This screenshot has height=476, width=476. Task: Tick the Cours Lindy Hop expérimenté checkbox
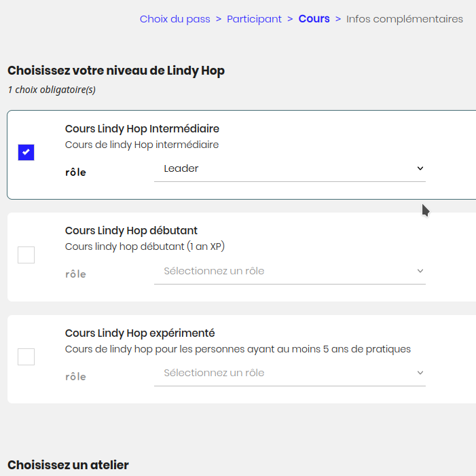click(26, 357)
